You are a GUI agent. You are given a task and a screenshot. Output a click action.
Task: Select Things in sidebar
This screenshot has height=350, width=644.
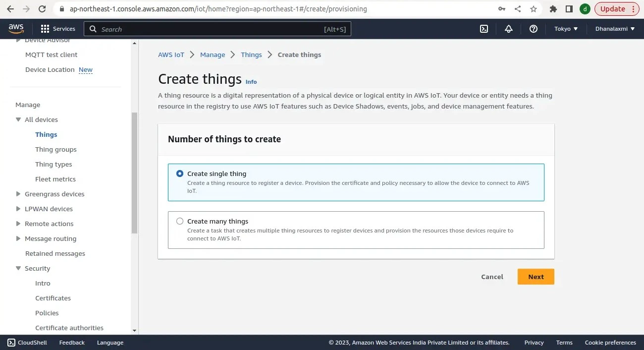(46, 134)
